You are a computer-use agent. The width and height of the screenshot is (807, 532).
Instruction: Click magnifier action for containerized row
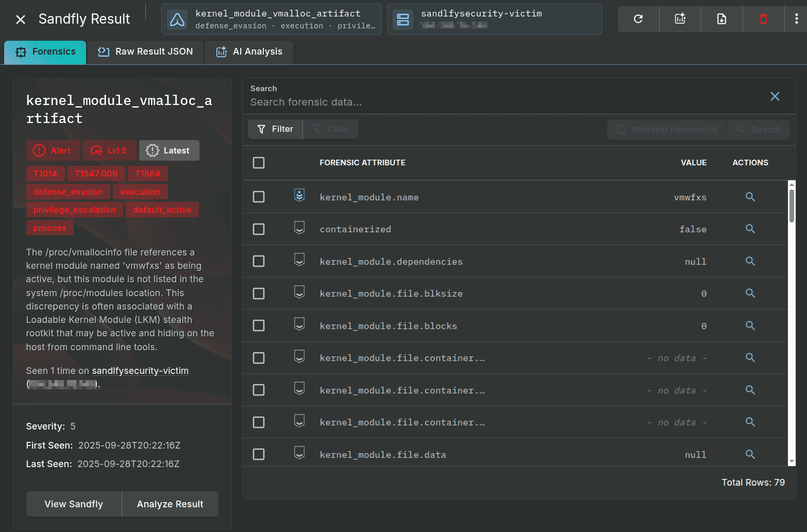750,229
